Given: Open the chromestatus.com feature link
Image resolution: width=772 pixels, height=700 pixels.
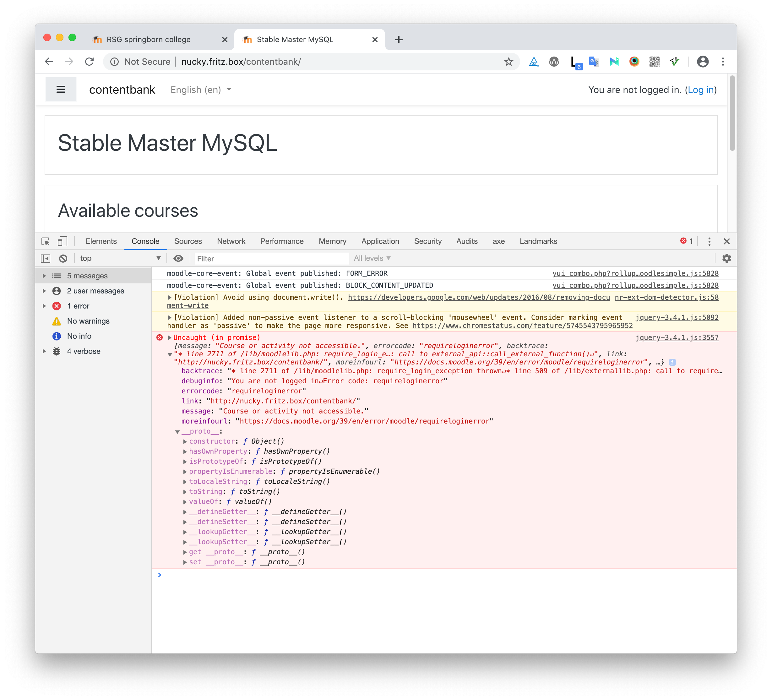Looking at the screenshot, I should 522,326.
